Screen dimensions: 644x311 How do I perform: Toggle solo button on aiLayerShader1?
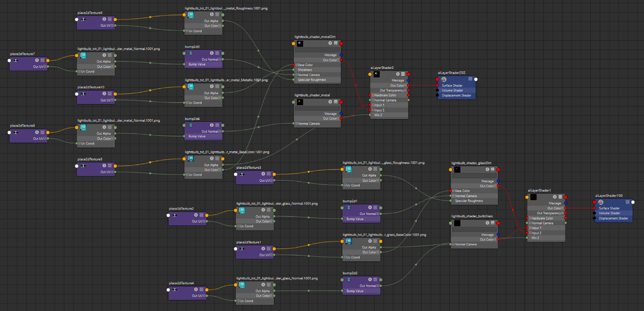(x=555, y=197)
